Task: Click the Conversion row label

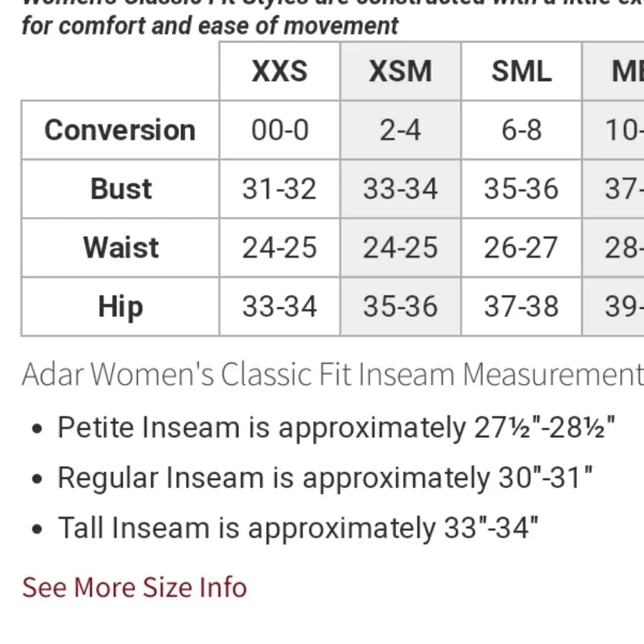Action: [120, 130]
